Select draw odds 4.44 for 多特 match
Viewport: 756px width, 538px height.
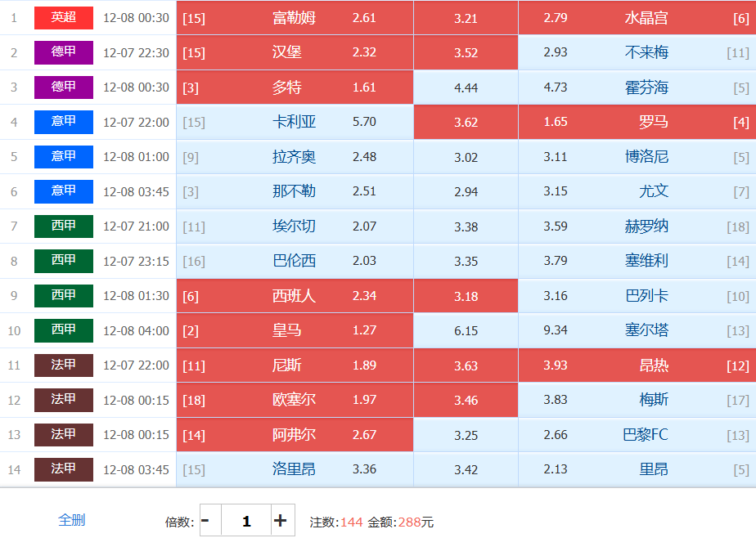(x=466, y=87)
